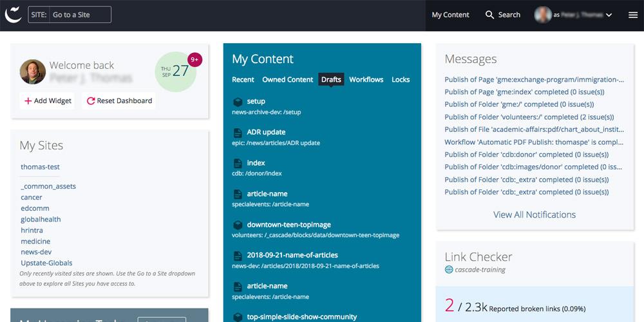Click page icon beside ADR update
Viewport: 644px width, 322px height.
pyautogui.click(x=238, y=133)
